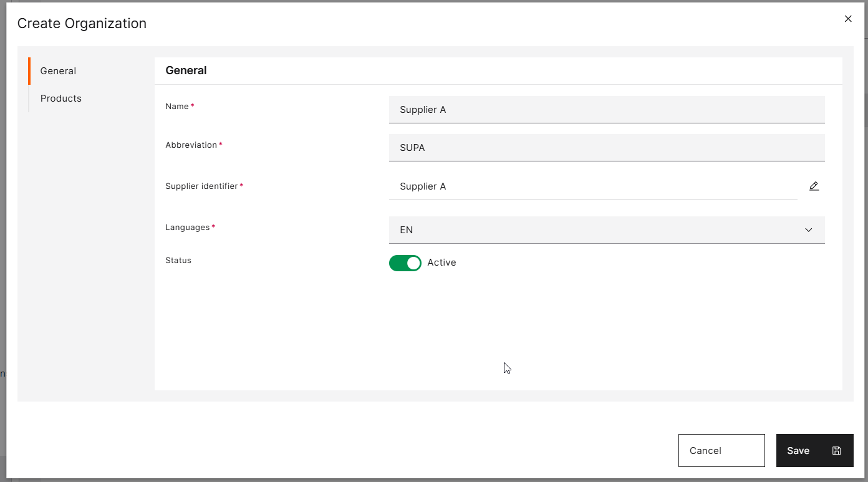Open the Languages dropdown showing EN
The height and width of the screenshot is (482, 868).
[x=607, y=230]
